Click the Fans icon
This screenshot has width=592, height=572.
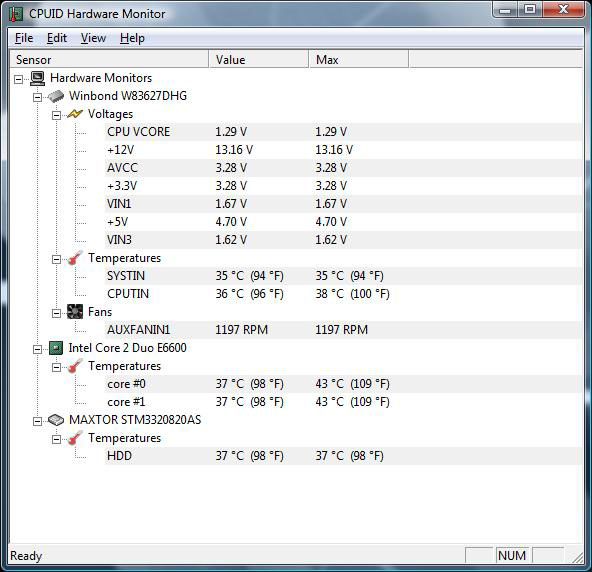[x=75, y=312]
